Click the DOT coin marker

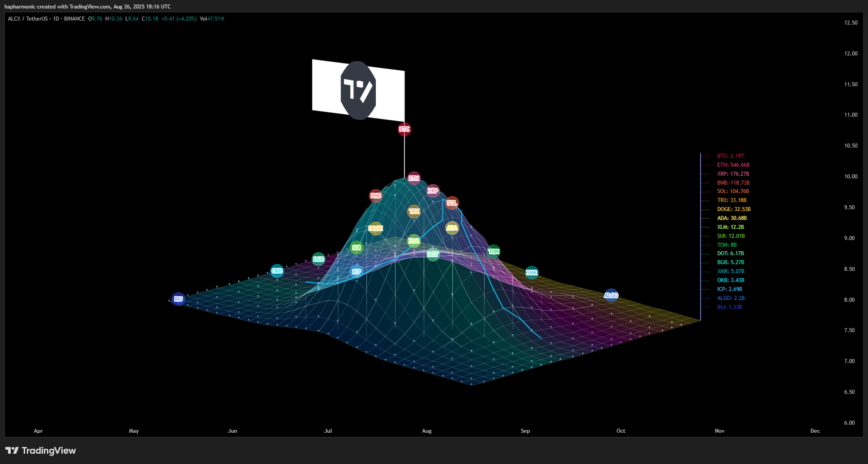coord(433,254)
